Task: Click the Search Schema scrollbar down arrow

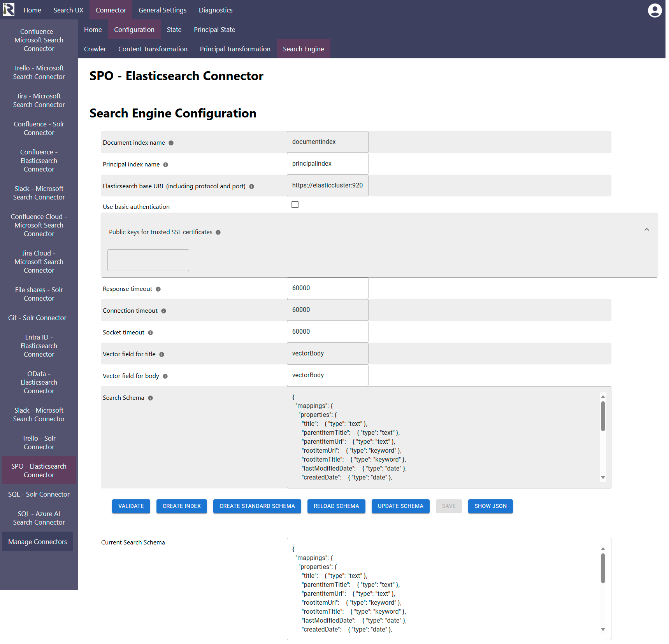Action: 603,478
